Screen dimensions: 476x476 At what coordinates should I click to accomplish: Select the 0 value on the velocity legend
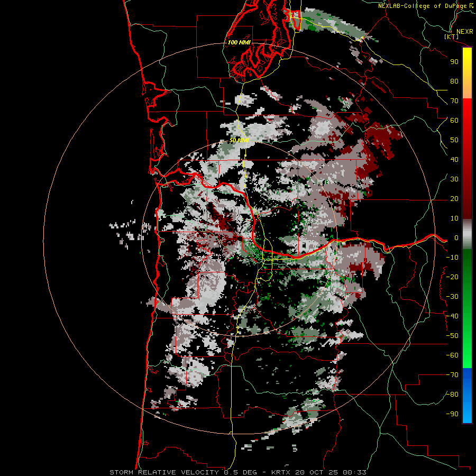click(x=456, y=238)
